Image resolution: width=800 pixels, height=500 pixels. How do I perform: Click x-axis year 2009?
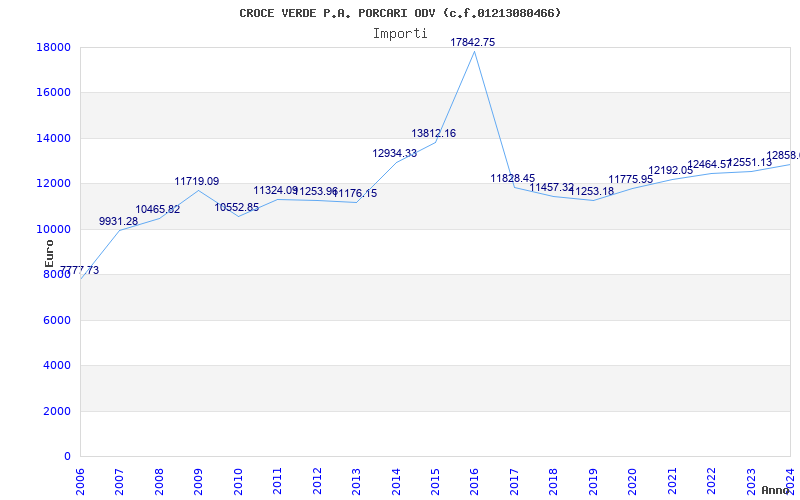coord(198,481)
